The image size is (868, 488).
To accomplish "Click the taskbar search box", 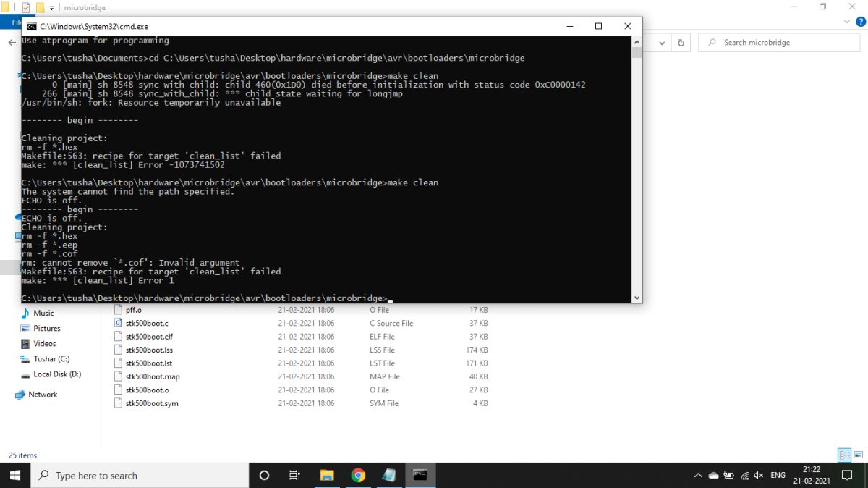I will (x=140, y=475).
